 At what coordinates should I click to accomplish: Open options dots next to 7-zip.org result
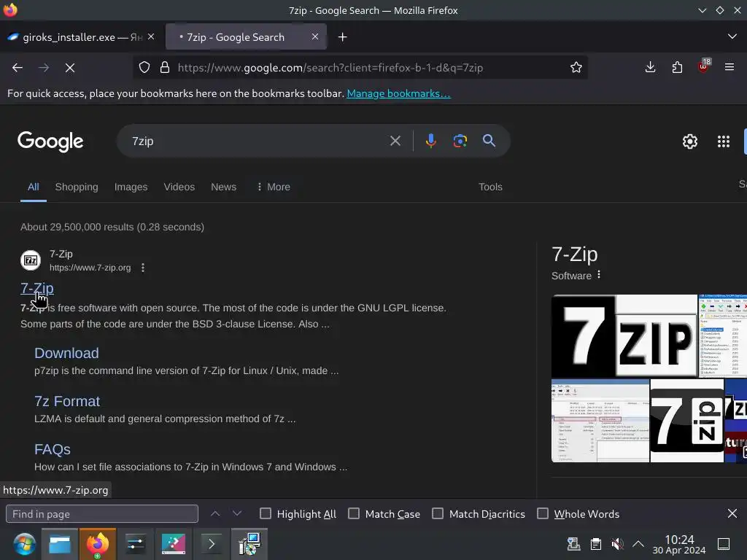(143, 268)
